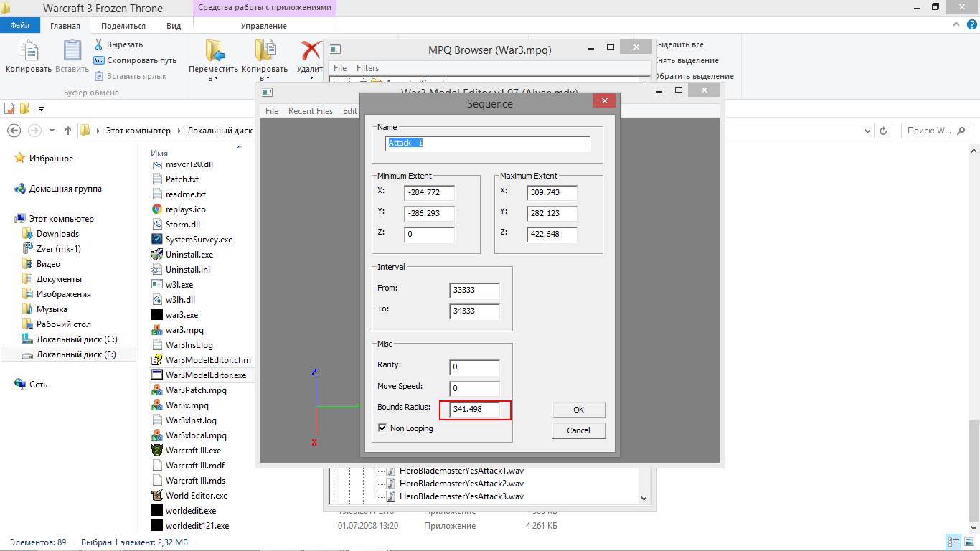
Task: Click Снять выделение in Explorer ribbon
Action: 687,60
